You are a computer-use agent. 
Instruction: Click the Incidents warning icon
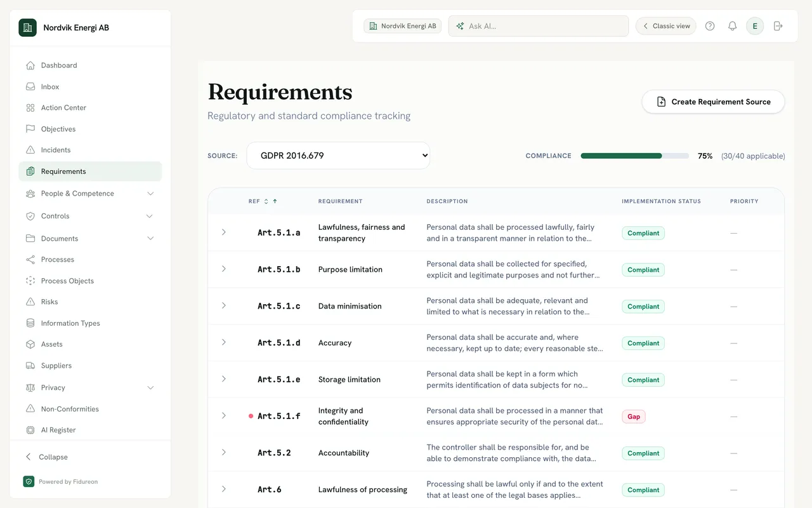(x=30, y=150)
